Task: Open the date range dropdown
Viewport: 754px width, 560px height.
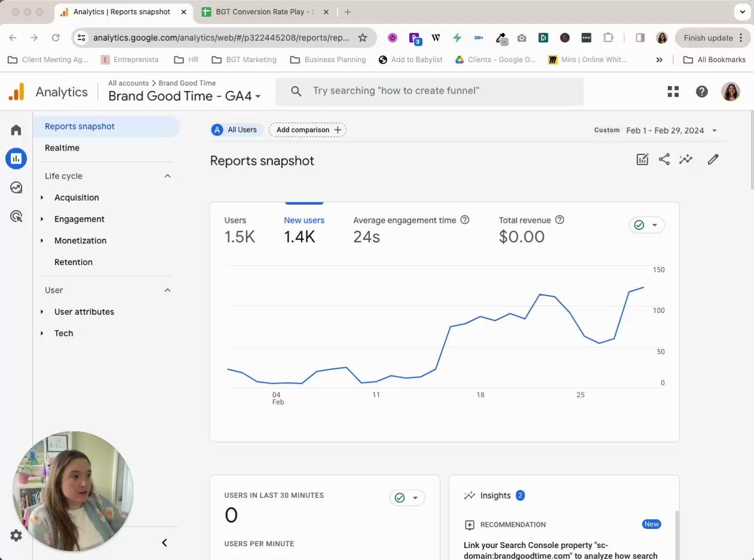Action: click(x=672, y=130)
